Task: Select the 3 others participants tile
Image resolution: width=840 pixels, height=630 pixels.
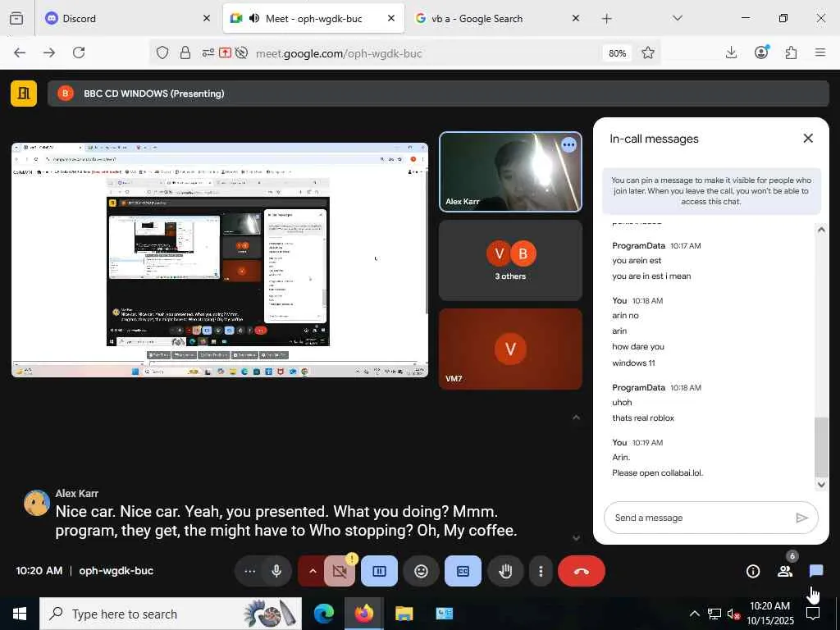Action: (x=510, y=260)
